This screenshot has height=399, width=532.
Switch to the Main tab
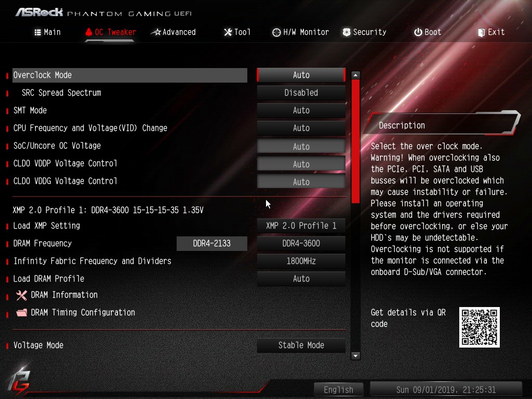point(47,32)
